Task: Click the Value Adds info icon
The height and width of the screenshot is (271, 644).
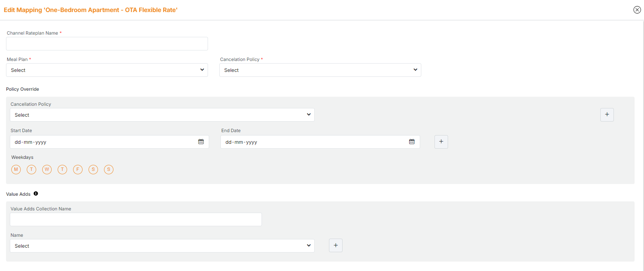Action: (x=36, y=194)
